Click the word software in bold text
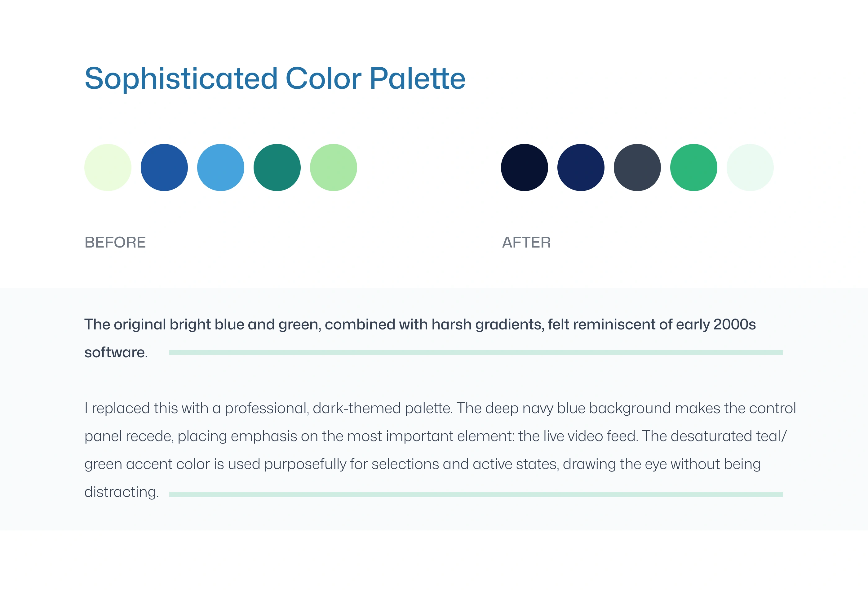Image resolution: width=868 pixels, height=590 pixels. point(116,352)
